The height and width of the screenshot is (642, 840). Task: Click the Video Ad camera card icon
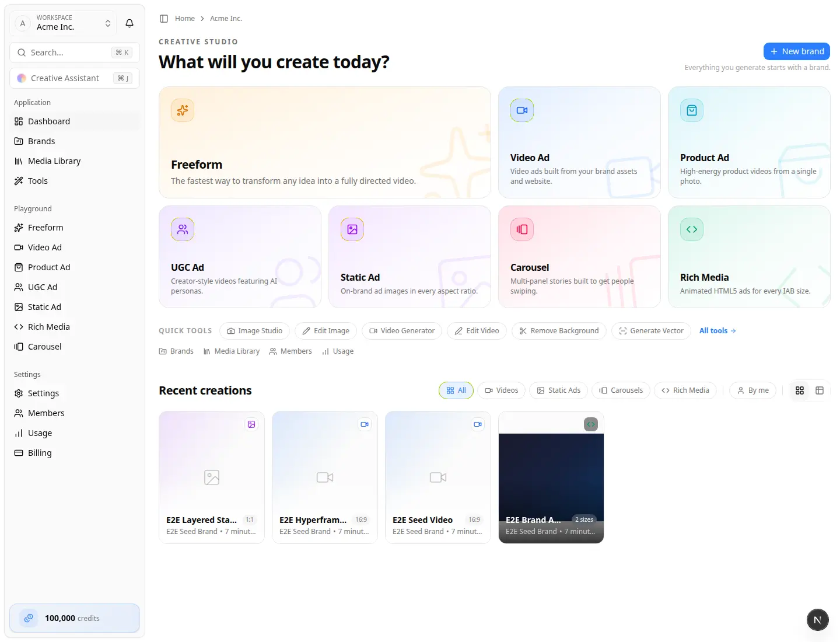coord(522,110)
